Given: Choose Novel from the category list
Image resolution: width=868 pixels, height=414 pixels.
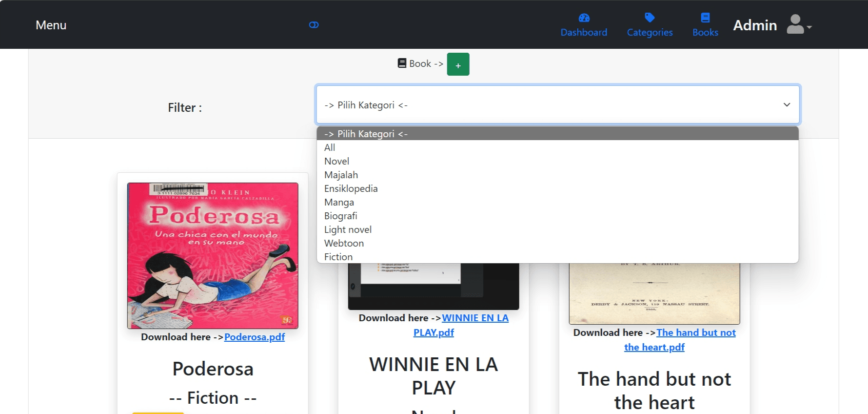Looking at the screenshot, I should [336, 161].
